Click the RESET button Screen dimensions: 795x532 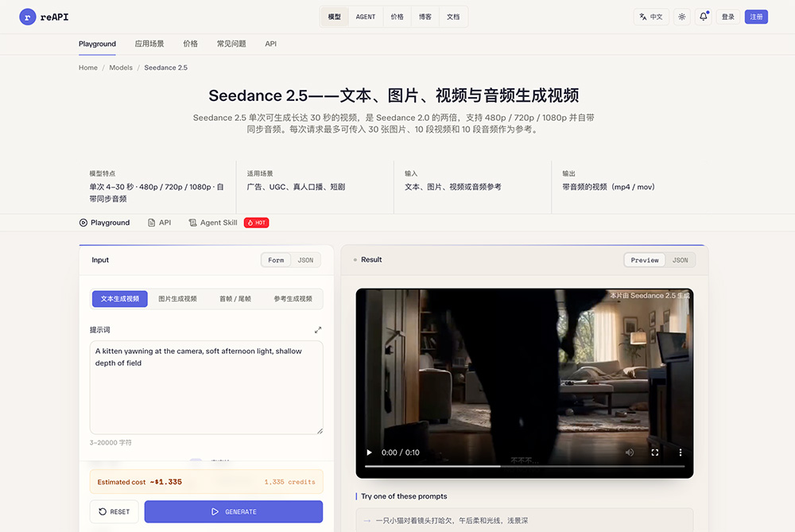(x=114, y=511)
